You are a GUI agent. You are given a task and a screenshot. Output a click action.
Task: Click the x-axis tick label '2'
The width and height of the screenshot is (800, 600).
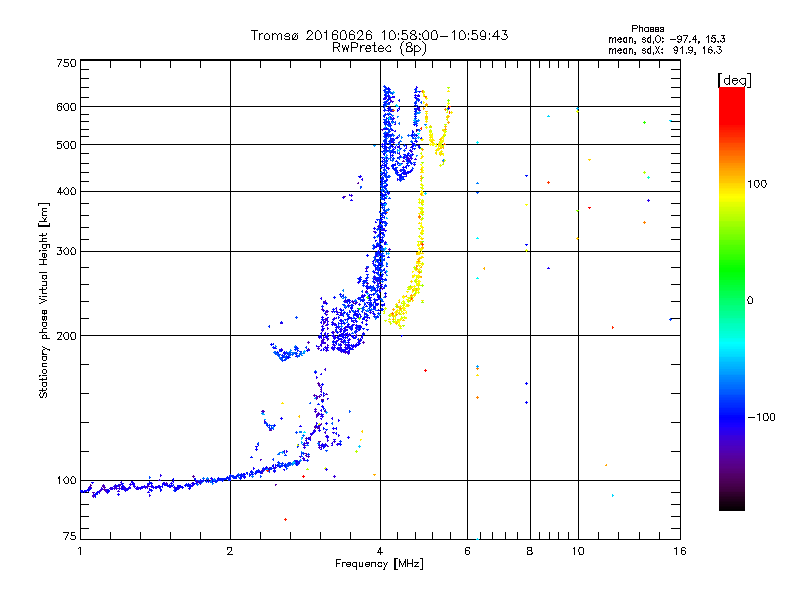click(x=230, y=551)
